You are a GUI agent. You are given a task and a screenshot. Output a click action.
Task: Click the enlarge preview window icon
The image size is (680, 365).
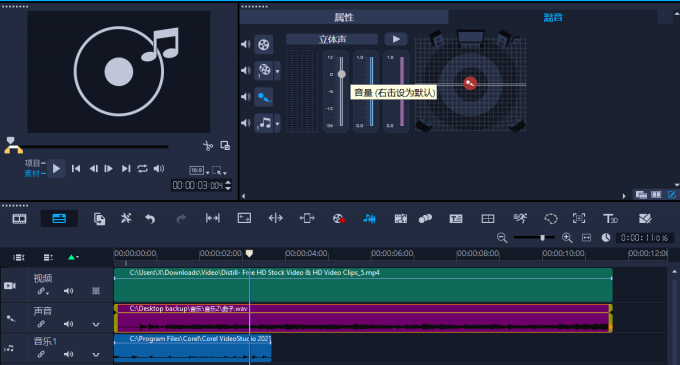[225, 146]
